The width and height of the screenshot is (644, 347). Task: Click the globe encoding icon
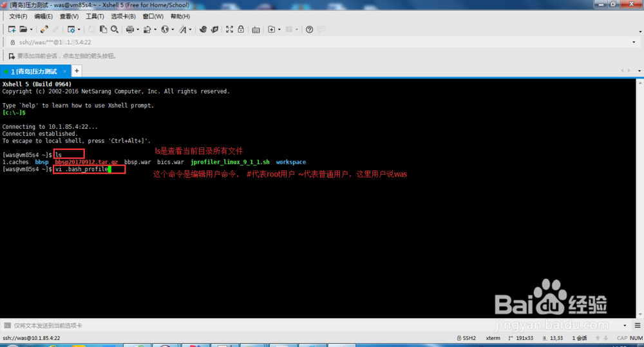coord(165,29)
